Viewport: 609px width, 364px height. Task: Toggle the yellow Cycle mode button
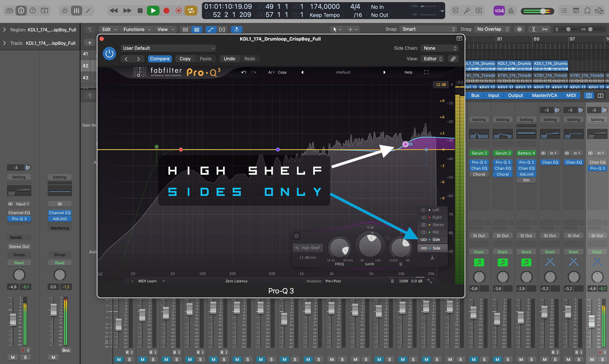[x=191, y=10]
